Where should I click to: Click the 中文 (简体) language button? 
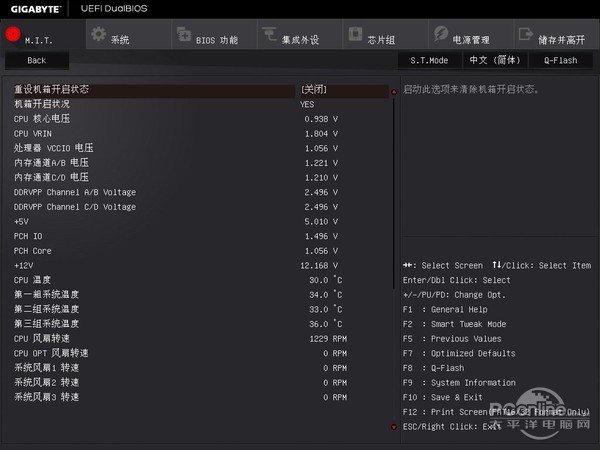click(495, 60)
